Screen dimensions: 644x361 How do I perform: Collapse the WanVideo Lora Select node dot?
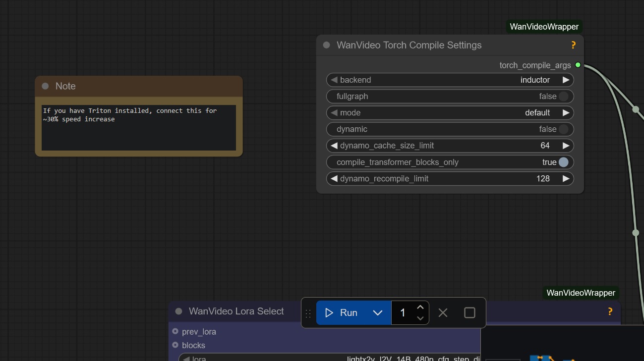click(178, 311)
